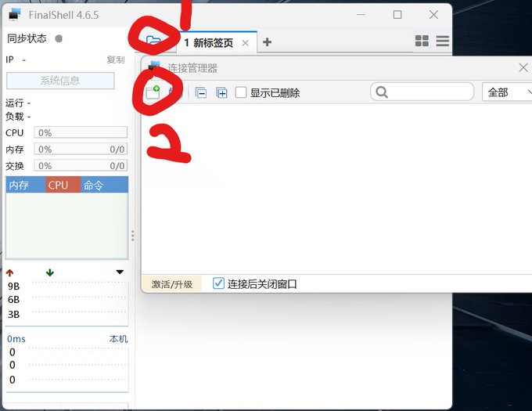
Task: Select the 1 新标签页 tab
Action: (x=208, y=43)
